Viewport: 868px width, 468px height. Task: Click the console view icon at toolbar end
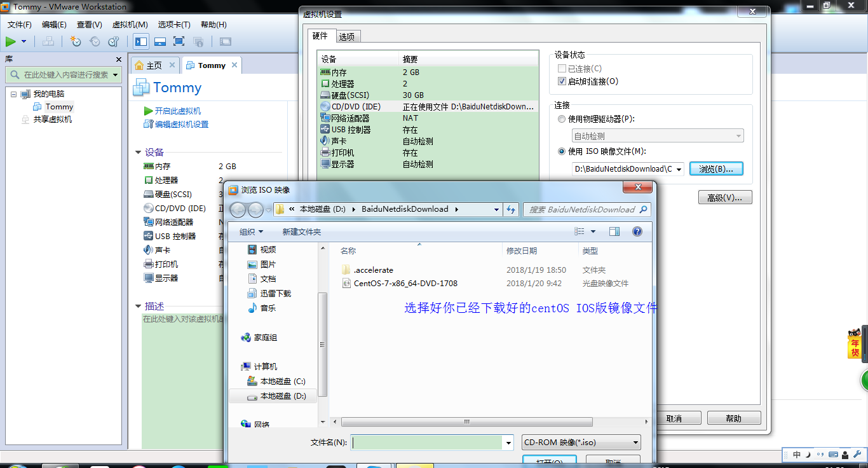(225, 41)
